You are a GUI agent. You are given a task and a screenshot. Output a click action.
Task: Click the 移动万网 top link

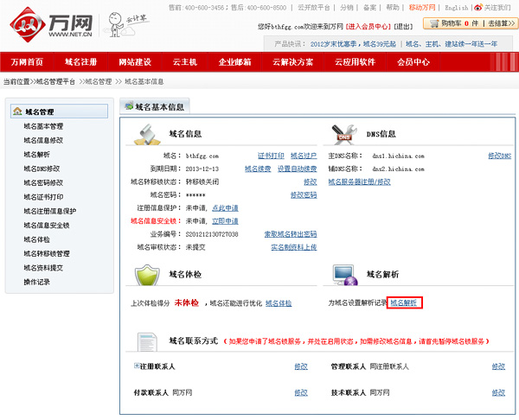pyautogui.click(x=422, y=7)
